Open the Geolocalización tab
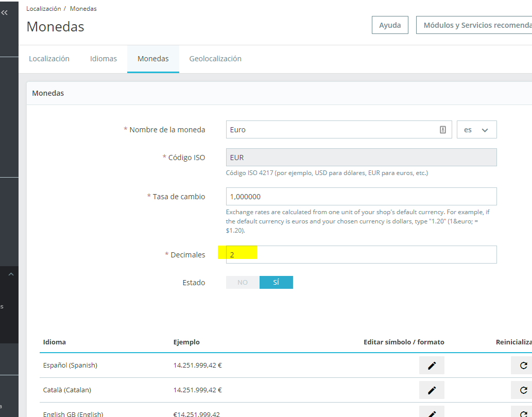Screen dimensions: 532x417 point(215,59)
